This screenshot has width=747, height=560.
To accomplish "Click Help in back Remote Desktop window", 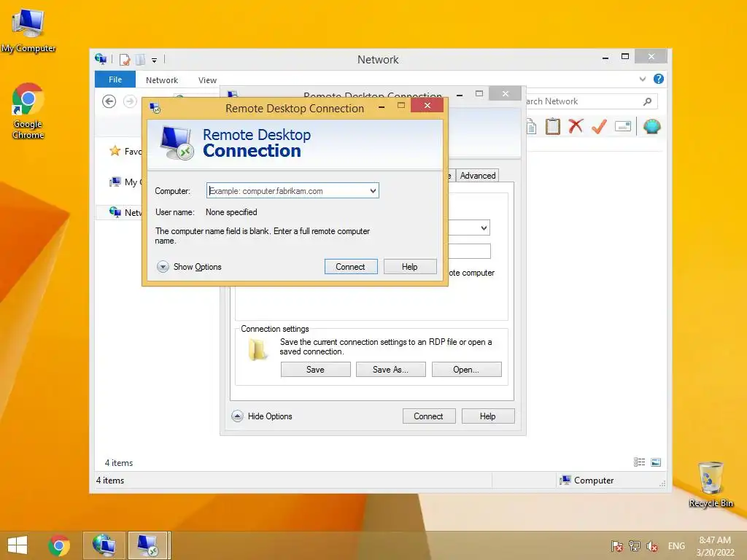I will coord(488,416).
